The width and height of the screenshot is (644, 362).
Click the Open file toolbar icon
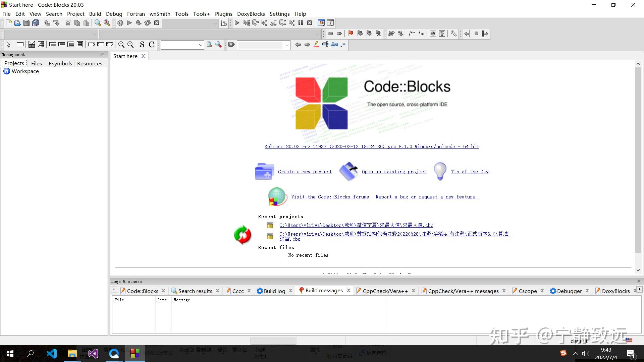[17, 23]
